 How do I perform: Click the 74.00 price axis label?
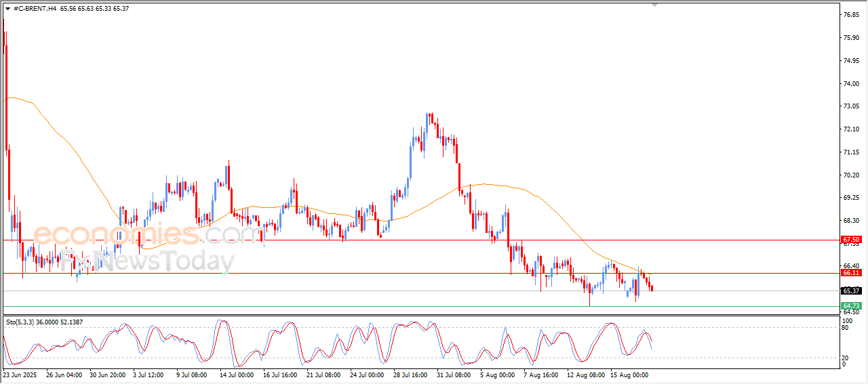(851, 83)
